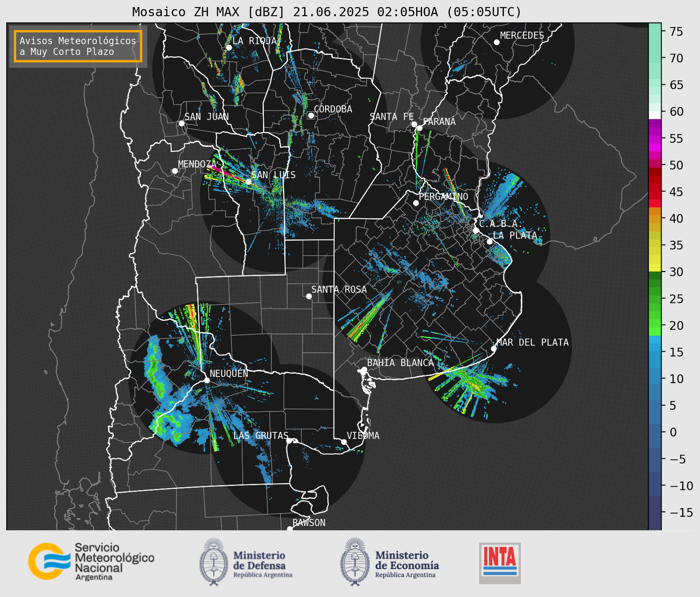Click the SANTA ROSA city marker dot
Image resolution: width=700 pixels, height=597 pixels.
pyautogui.click(x=309, y=296)
